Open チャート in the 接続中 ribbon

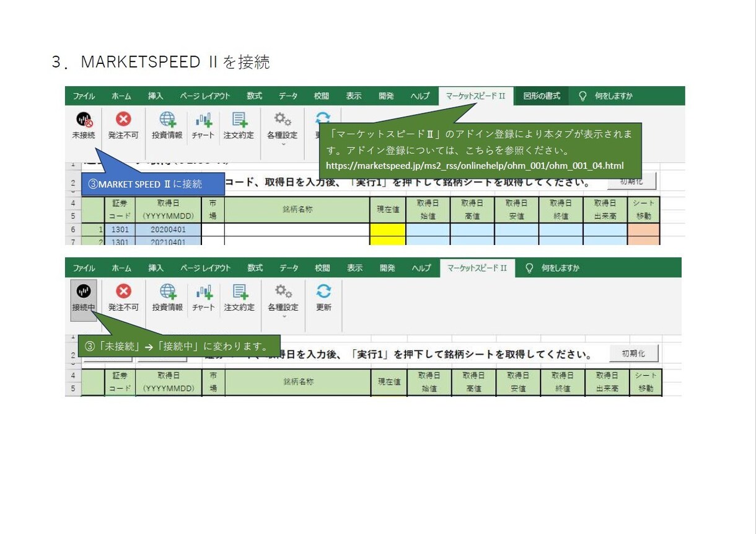pos(203,298)
